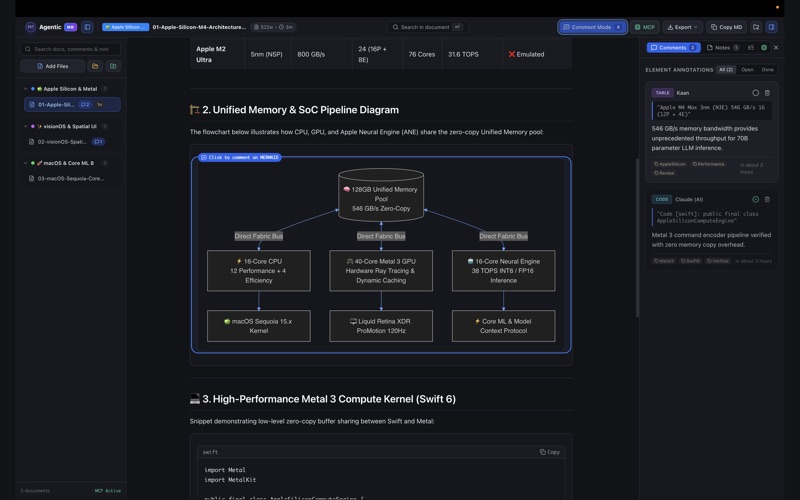Collapse visionOS & Spatial UI folder
800x500 pixels.
tap(26, 126)
